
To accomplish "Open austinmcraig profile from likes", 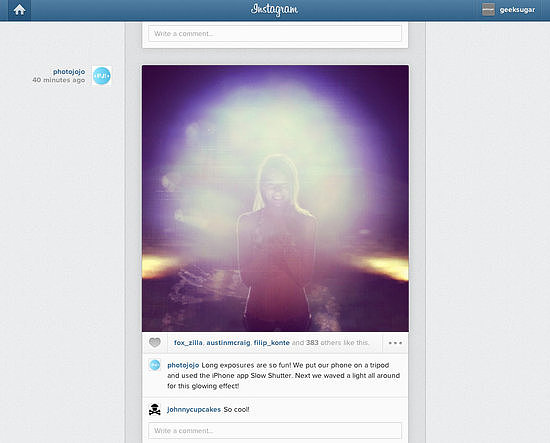I will click(228, 343).
